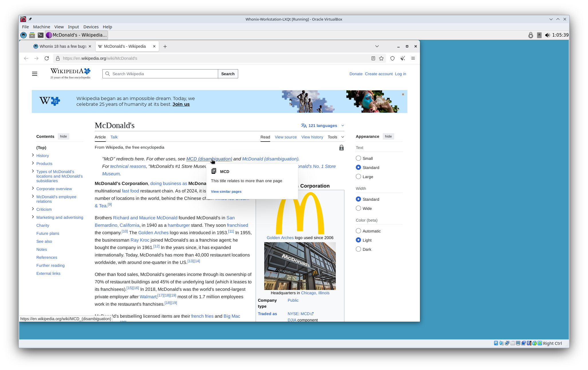
Task: Click the shield security level icon
Action: (392, 58)
